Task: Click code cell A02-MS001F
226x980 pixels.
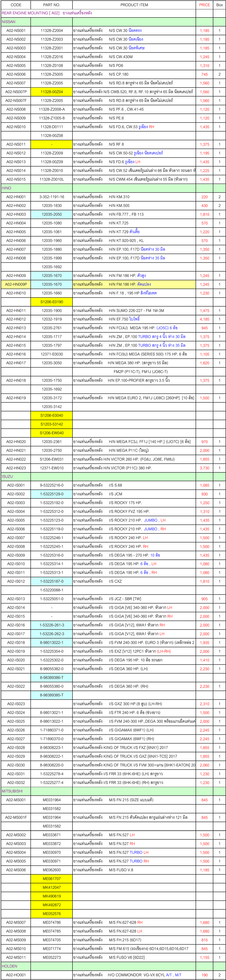Action: pos(16,817)
